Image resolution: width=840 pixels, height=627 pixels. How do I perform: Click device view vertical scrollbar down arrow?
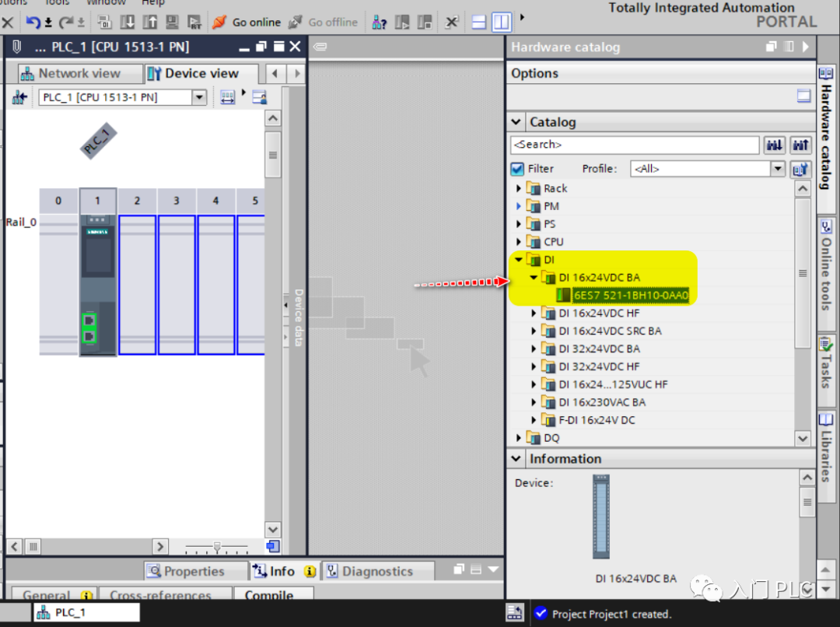pos(273,530)
